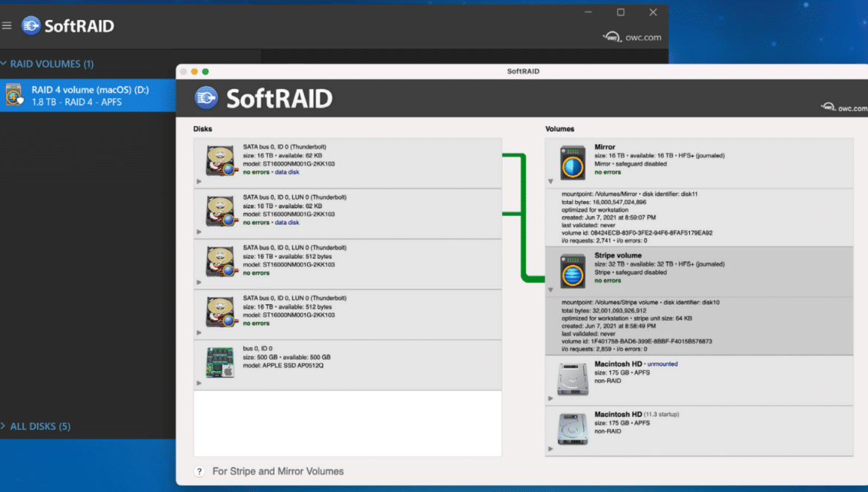The height and width of the screenshot is (492, 868).
Task: Click 'size: 32 TB • available: 32 TB • HFS+ (journaled)'
Action: [660, 264]
